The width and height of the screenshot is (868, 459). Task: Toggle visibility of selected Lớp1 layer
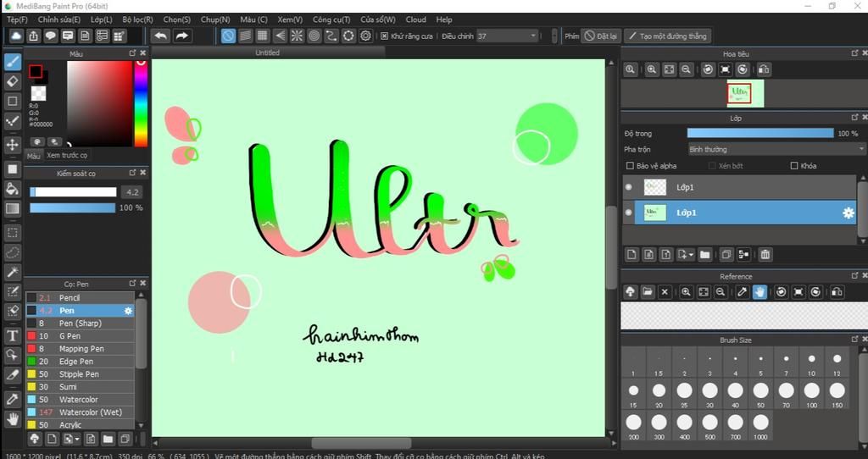(x=628, y=213)
